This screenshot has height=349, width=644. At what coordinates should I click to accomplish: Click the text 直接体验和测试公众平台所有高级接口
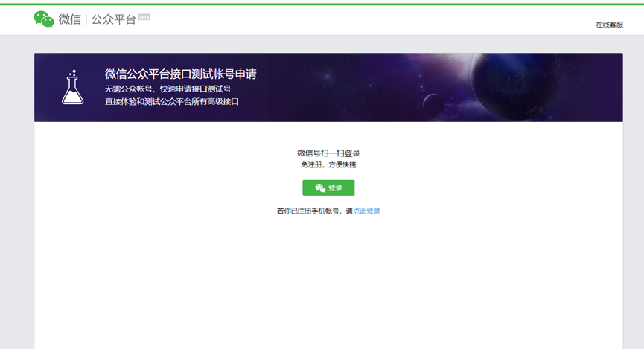pos(172,101)
